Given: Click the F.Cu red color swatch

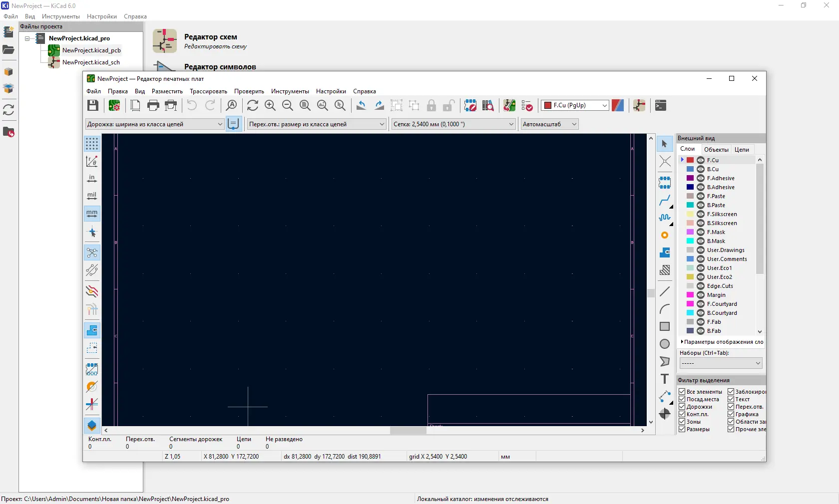Looking at the screenshot, I should (690, 160).
